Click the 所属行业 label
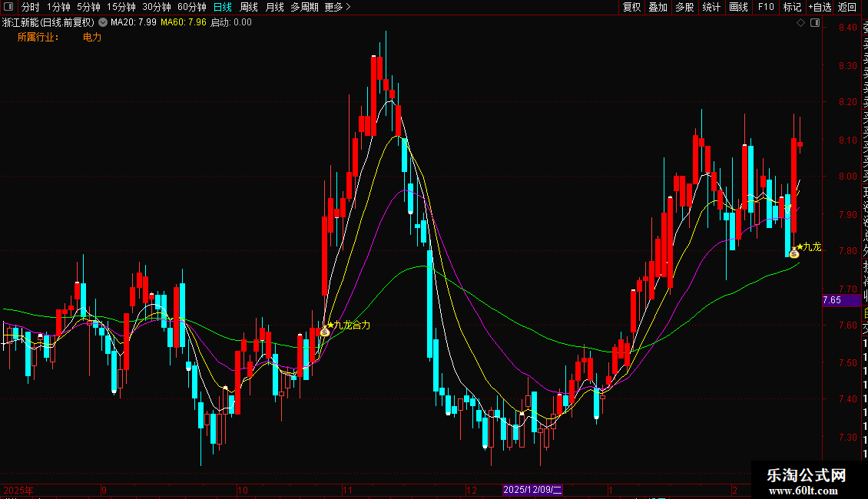This screenshot has height=499, width=868. click(38, 37)
